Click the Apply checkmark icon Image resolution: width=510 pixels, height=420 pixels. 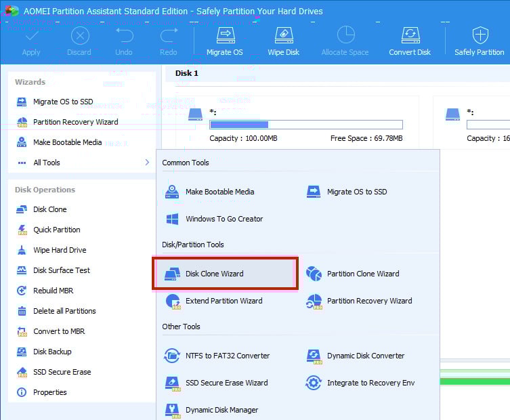tap(31, 35)
